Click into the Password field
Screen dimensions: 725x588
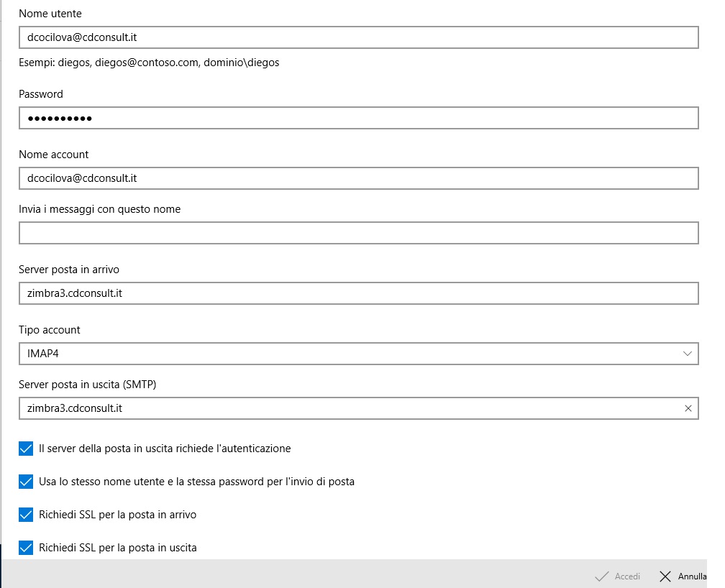click(358, 118)
